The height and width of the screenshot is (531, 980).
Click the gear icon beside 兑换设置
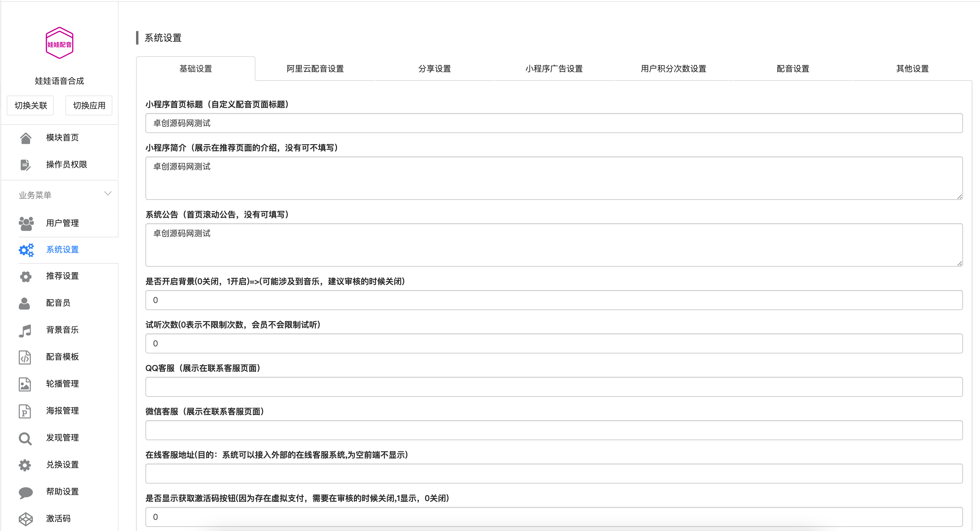pos(25,465)
